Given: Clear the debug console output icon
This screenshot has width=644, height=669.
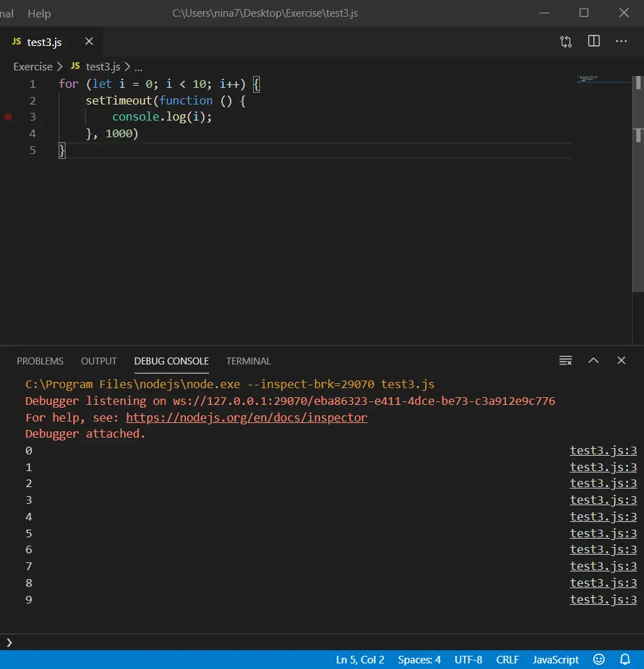Looking at the screenshot, I should pyautogui.click(x=566, y=360).
